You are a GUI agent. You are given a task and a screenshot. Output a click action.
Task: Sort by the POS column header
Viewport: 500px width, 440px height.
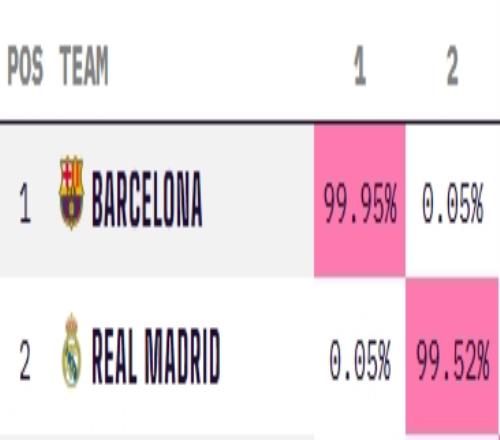(25, 65)
